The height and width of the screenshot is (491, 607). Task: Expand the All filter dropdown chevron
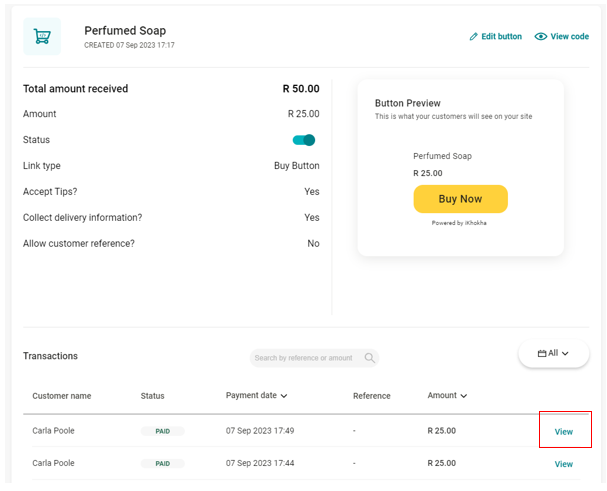[565, 353]
